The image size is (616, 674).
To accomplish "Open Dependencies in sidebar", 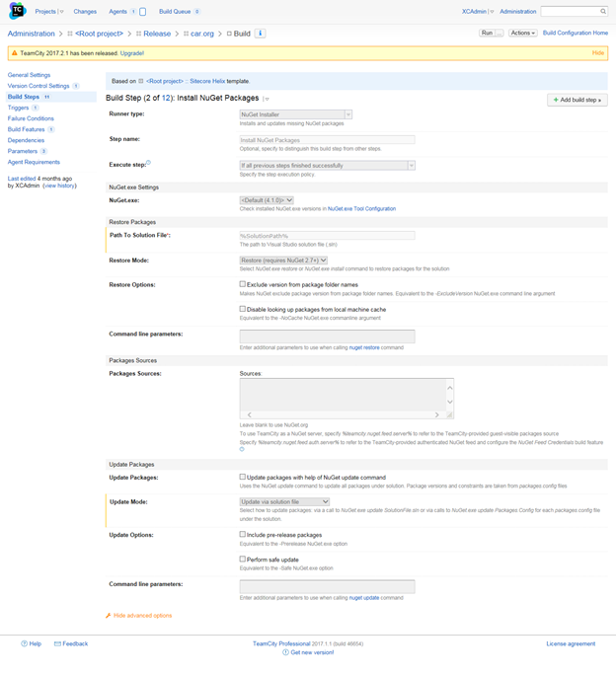I will coord(26,140).
